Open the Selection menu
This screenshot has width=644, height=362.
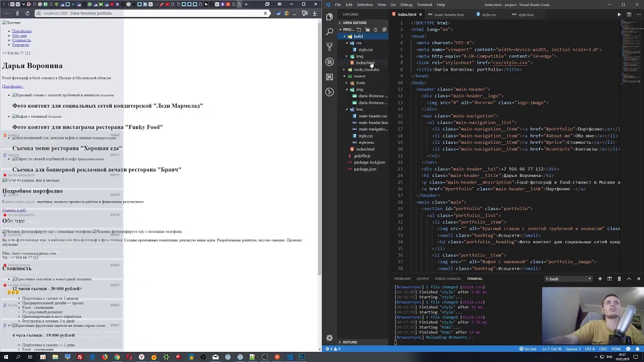(365, 5)
